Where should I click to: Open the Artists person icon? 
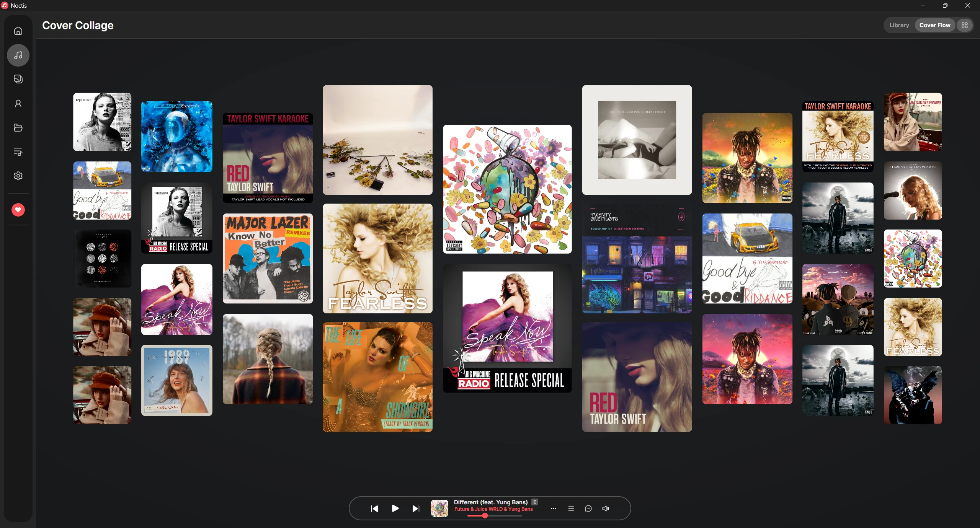[x=18, y=103]
